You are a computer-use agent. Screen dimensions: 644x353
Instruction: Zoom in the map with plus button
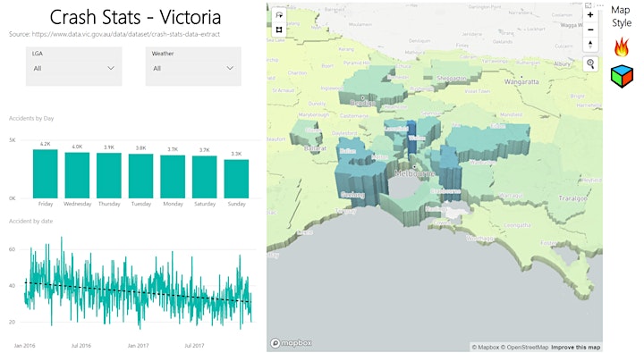tap(590, 15)
